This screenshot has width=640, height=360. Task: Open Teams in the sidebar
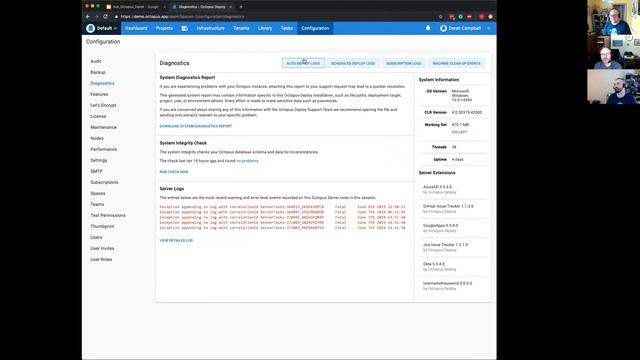pyautogui.click(x=97, y=204)
